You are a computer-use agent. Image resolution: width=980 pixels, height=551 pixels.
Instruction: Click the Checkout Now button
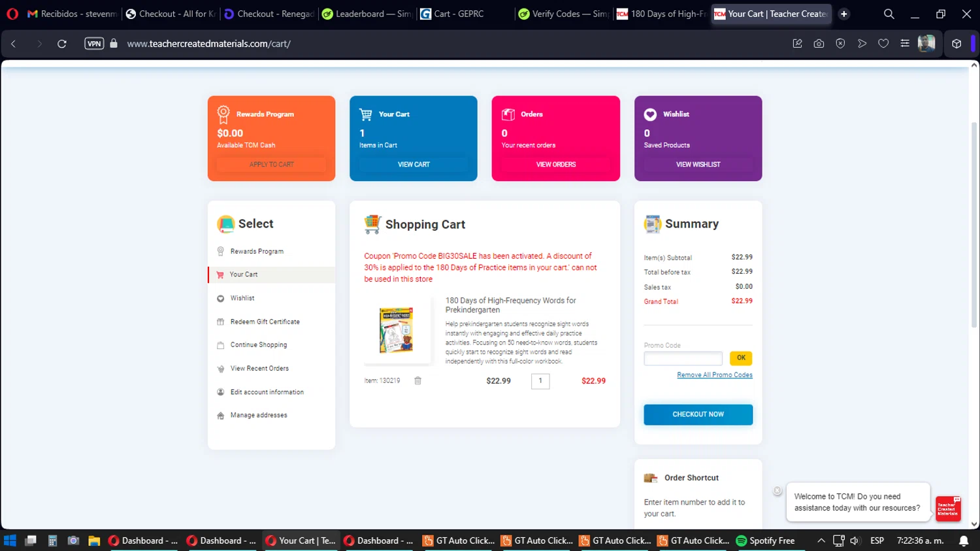coord(698,414)
